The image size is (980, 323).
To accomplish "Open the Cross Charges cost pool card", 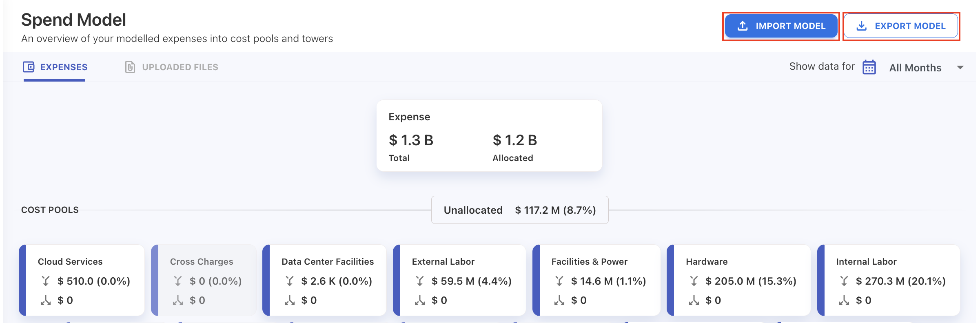I will click(x=204, y=280).
